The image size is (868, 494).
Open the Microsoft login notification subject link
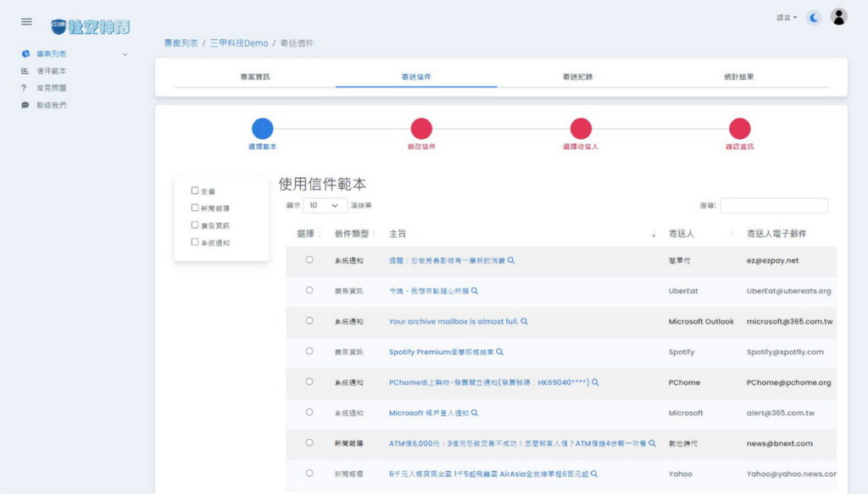point(429,413)
